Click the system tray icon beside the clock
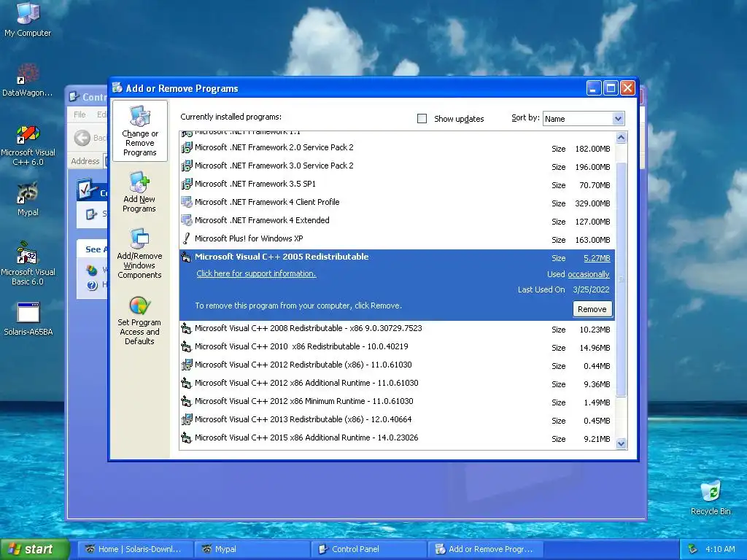747x560 pixels. coord(692,549)
